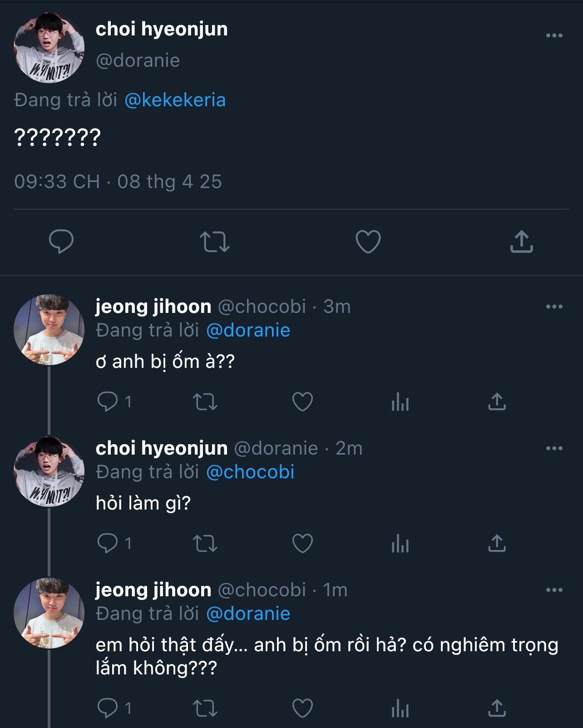Like the reply "ơ anh bị ốm à??"

(302, 401)
